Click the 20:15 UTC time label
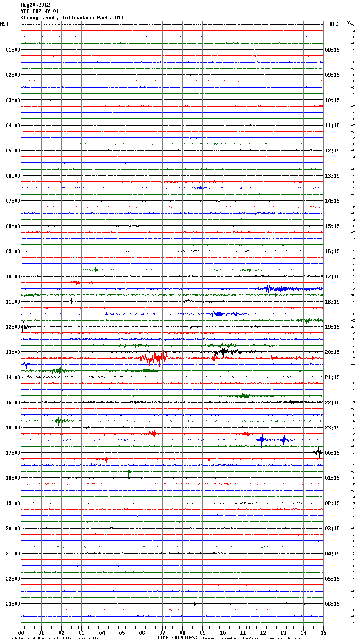This screenshot has height=644, width=357. pos(332,352)
